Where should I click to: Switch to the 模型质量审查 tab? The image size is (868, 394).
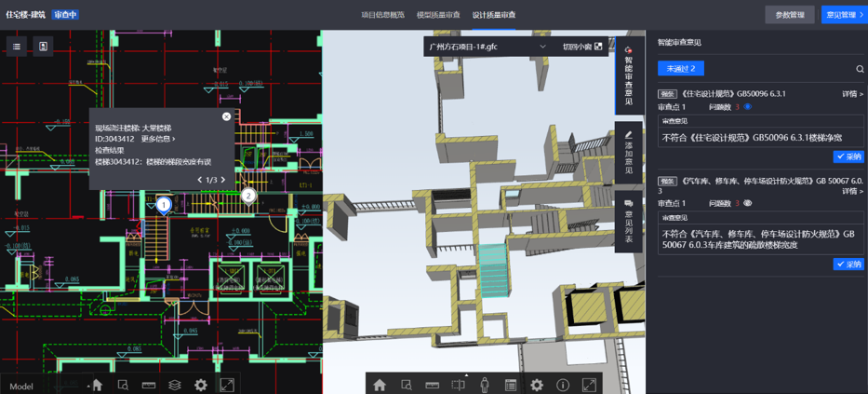tap(438, 15)
